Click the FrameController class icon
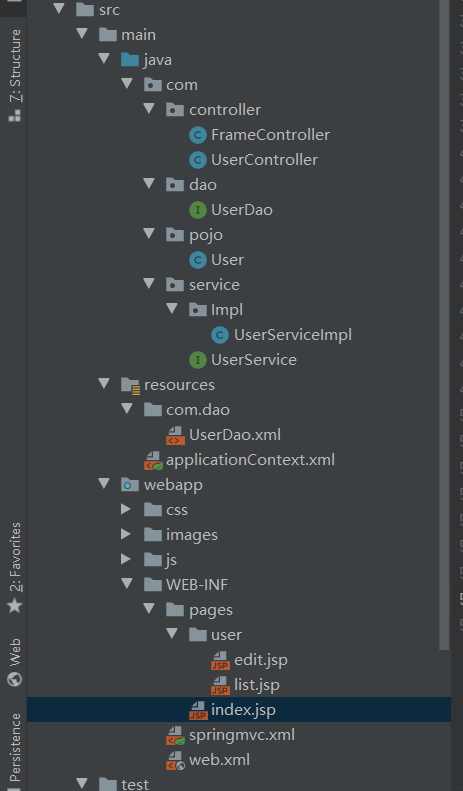463x791 pixels. [198, 135]
